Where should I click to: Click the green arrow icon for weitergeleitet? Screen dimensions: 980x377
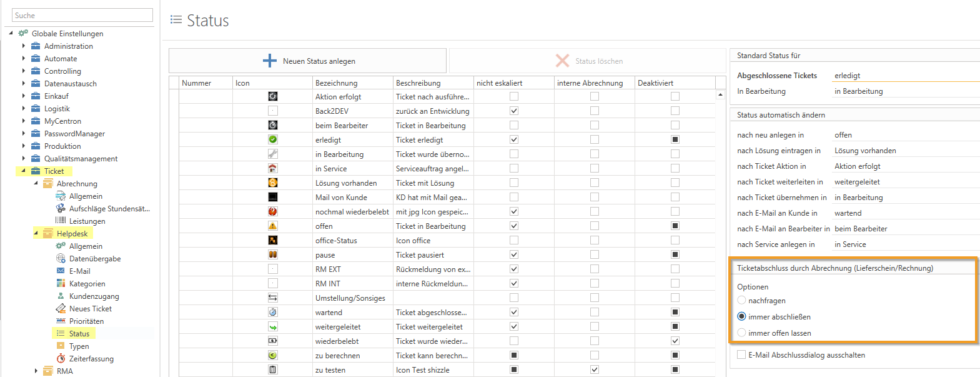coord(273,326)
